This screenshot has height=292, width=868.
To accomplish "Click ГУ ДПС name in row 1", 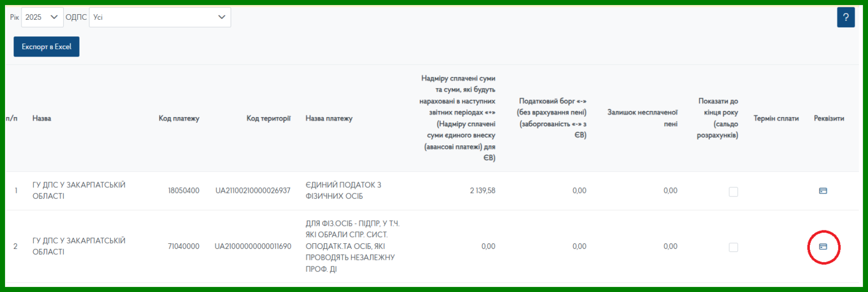I will coord(79,191).
